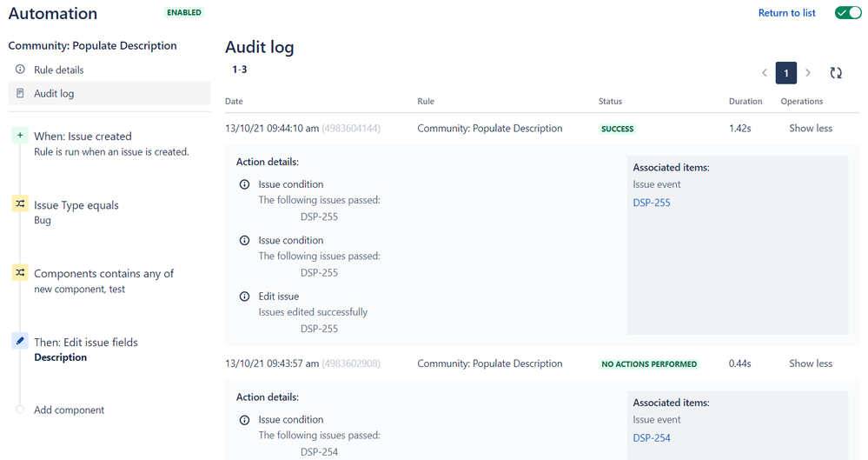
Task: Go to the next audit log page
Action: pyautogui.click(x=808, y=73)
